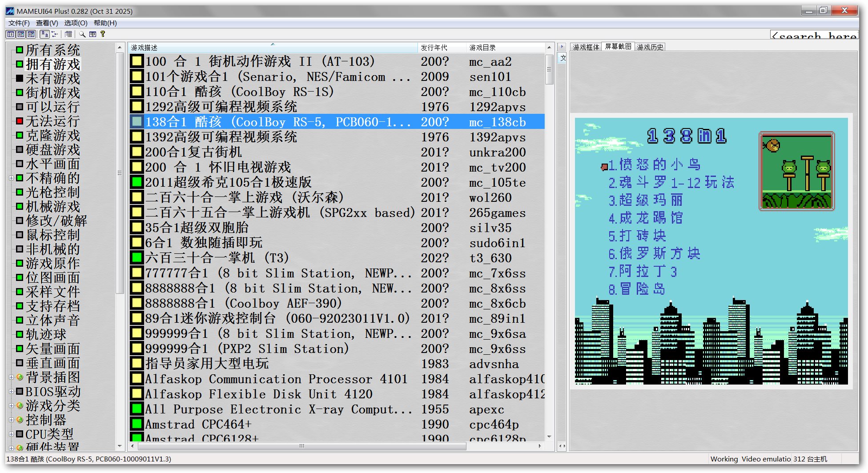Click the 中 language toolbar icon
The image size is (868, 473).
pyautogui.click(x=92, y=34)
